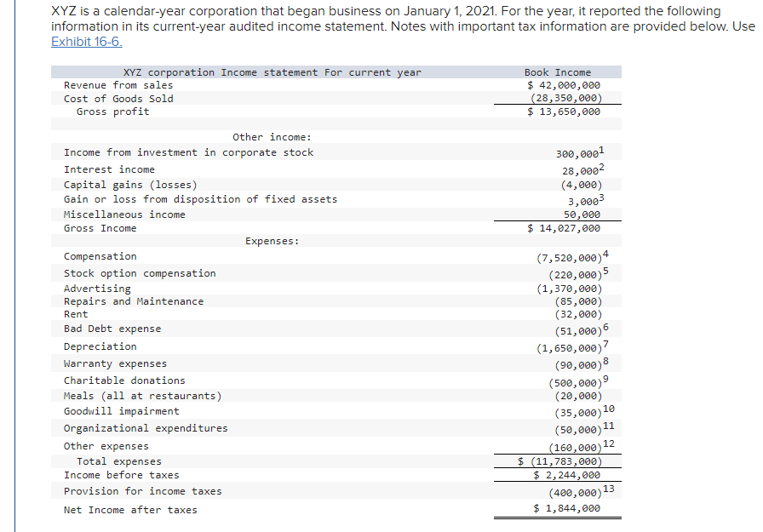
Task: Select the $ 42,000,000 revenue value
Action: [x=564, y=85]
